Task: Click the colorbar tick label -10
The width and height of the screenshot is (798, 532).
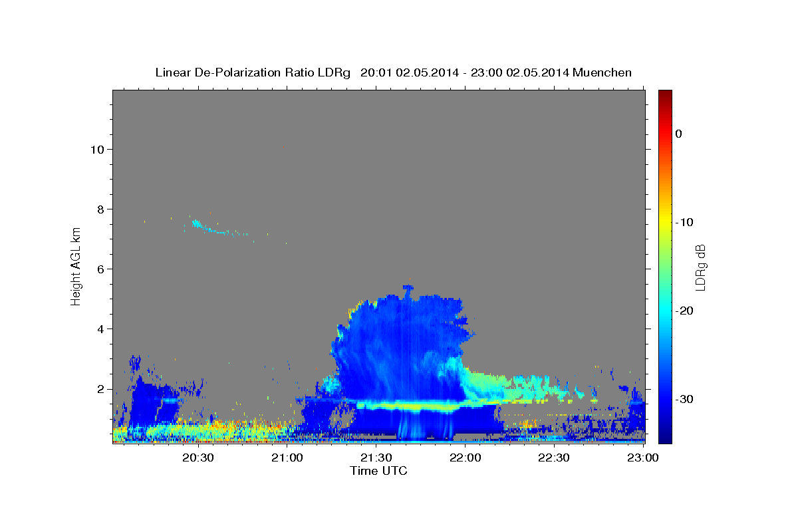Action: (685, 222)
